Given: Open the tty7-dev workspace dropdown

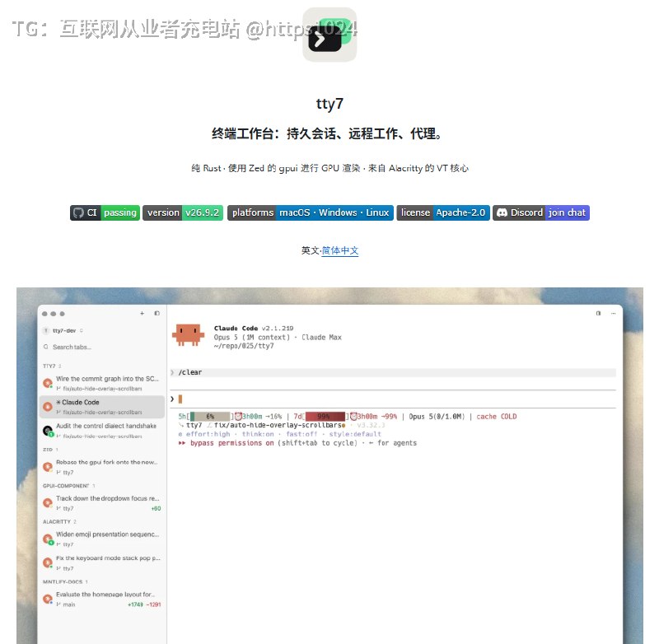Looking at the screenshot, I should tap(63, 330).
